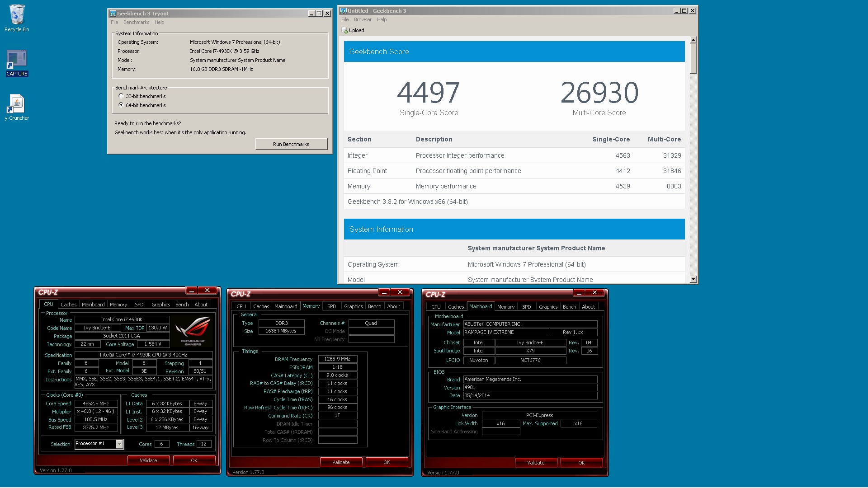Select 64-bit benchmarks radio button

121,105
